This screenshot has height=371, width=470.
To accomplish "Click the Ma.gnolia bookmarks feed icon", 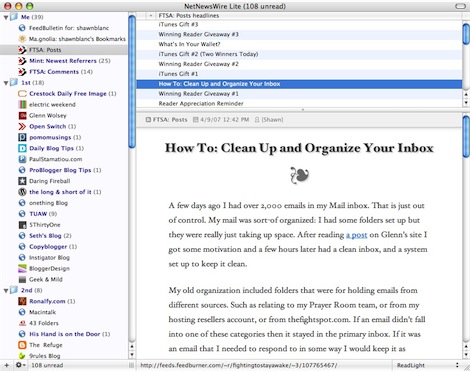I will click(22, 39).
